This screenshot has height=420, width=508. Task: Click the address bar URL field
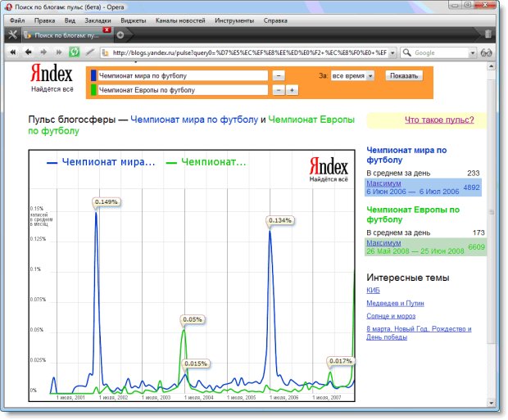pos(248,52)
